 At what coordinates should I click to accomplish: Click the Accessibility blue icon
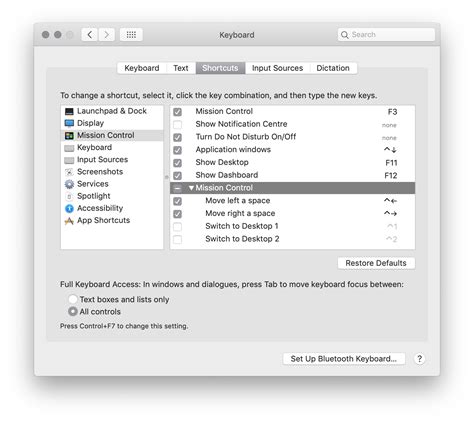[69, 209]
